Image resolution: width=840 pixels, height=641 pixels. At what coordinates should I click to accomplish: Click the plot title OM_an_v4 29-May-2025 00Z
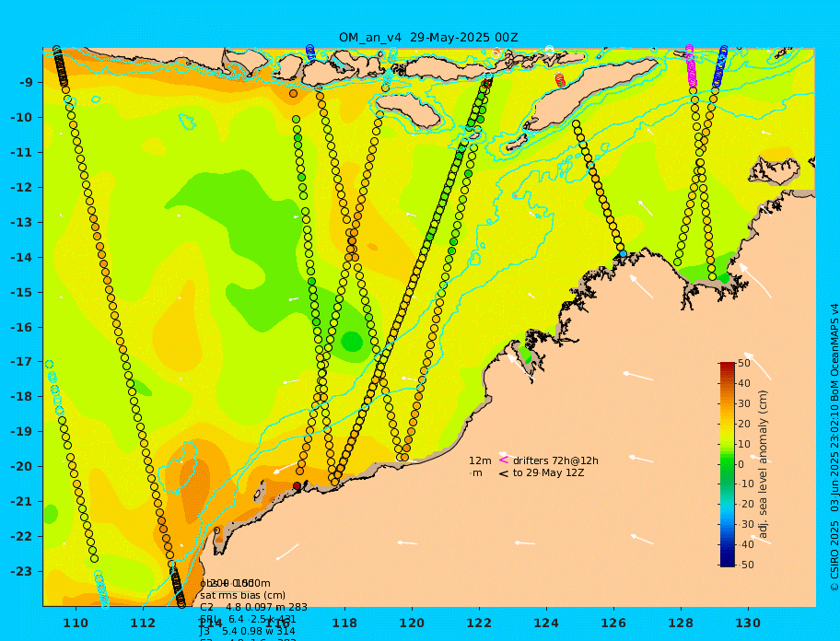(428, 38)
